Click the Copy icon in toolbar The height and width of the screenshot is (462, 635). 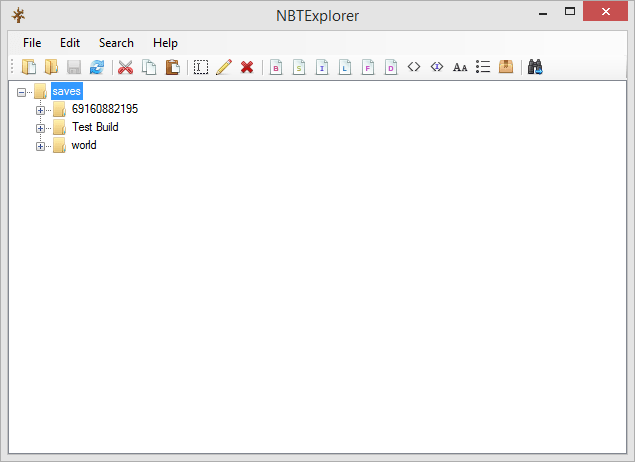(149, 67)
